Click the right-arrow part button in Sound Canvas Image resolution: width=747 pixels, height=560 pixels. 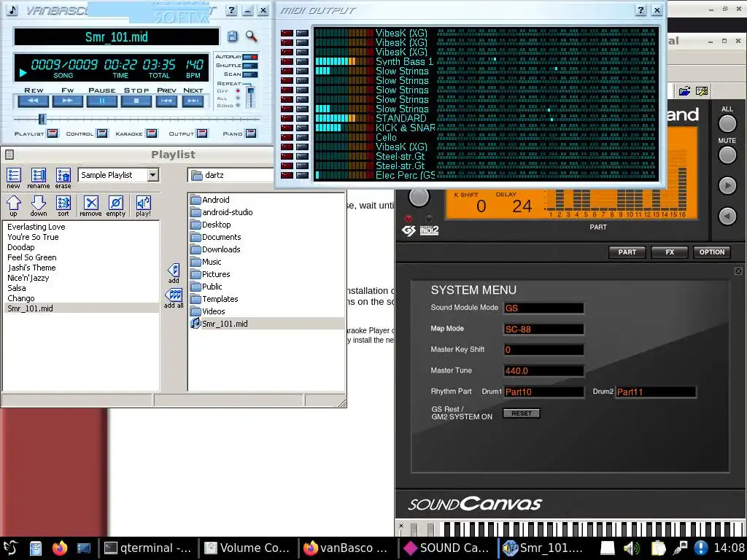(x=727, y=186)
